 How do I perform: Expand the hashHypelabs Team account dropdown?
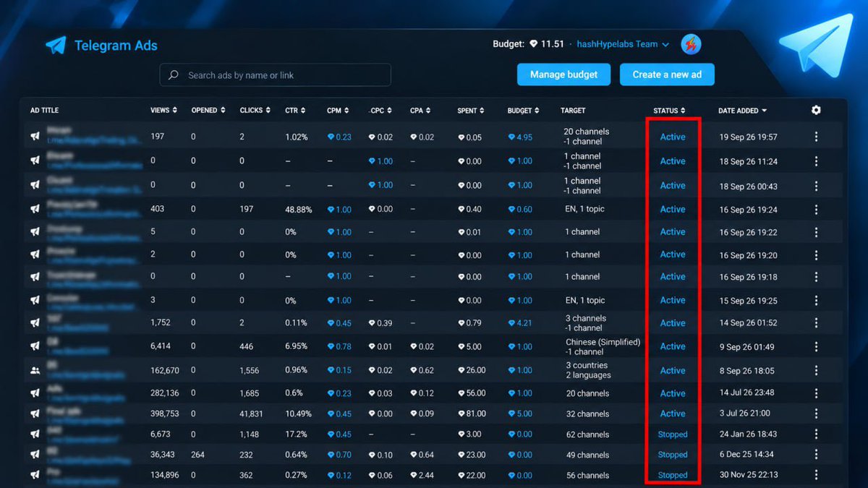623,44
